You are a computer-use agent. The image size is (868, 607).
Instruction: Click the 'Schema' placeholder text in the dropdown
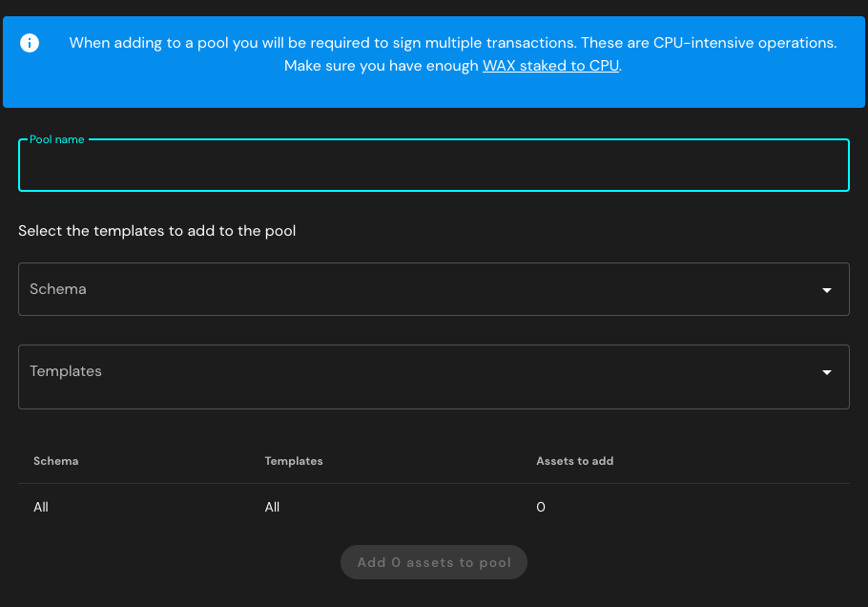point(58,289)
